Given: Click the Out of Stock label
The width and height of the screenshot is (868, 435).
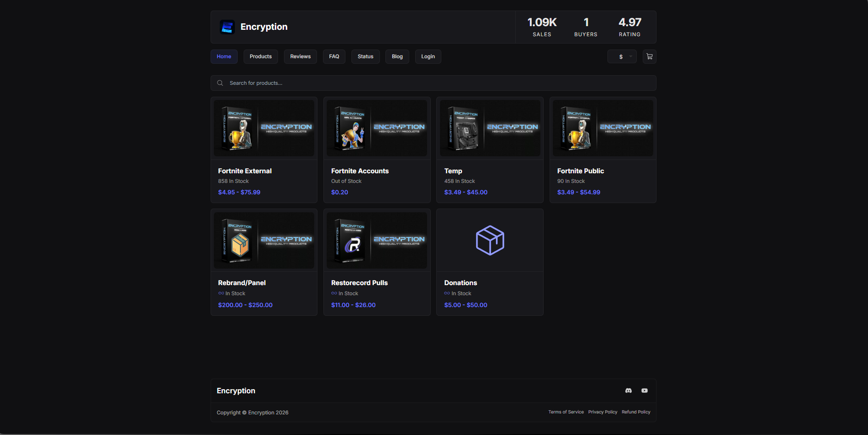Looking at the screenshot, I should point(346,181).
